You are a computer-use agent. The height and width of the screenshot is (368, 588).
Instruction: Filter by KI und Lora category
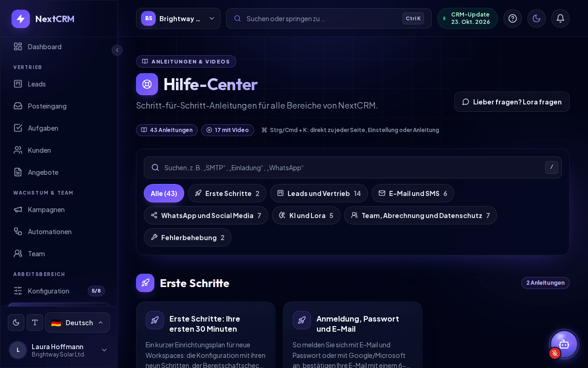coord(306,215)
